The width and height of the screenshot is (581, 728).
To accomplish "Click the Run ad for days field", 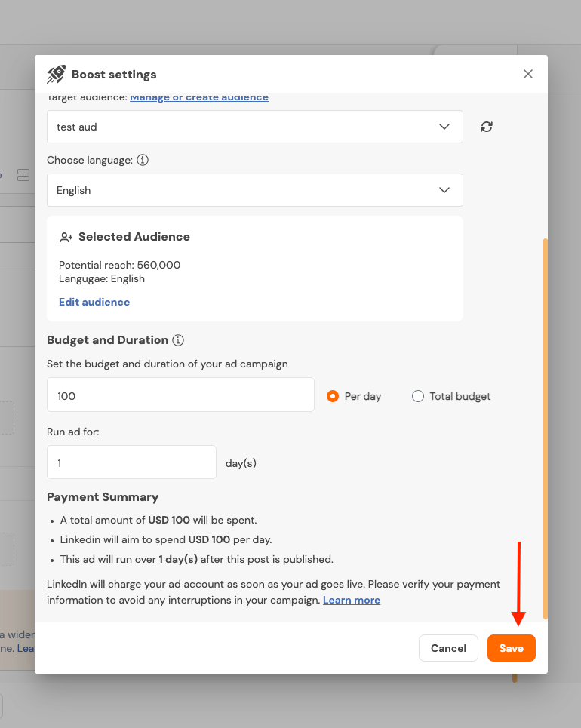I will click(x=131, y=462).
